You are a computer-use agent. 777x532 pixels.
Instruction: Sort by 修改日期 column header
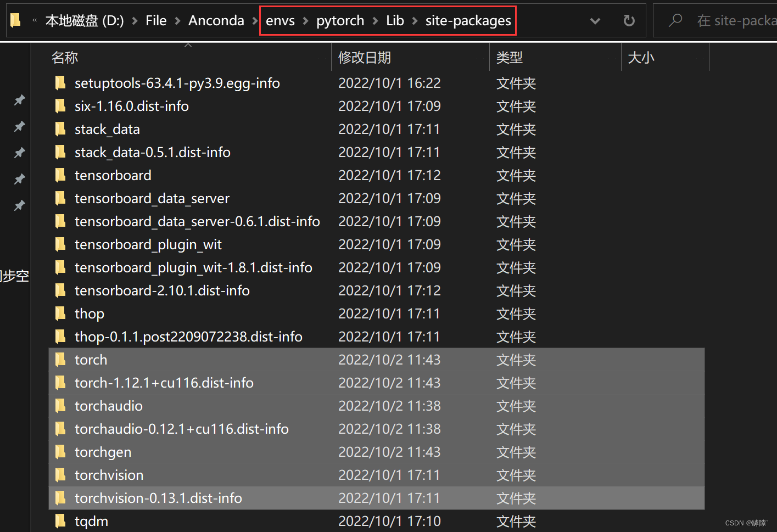[x=365, y=58]
